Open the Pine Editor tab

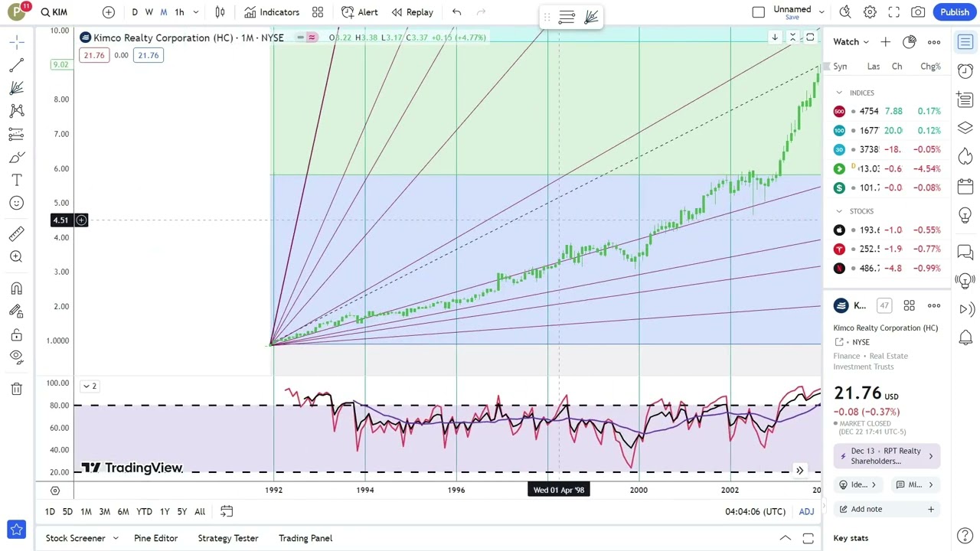(155, 538)
